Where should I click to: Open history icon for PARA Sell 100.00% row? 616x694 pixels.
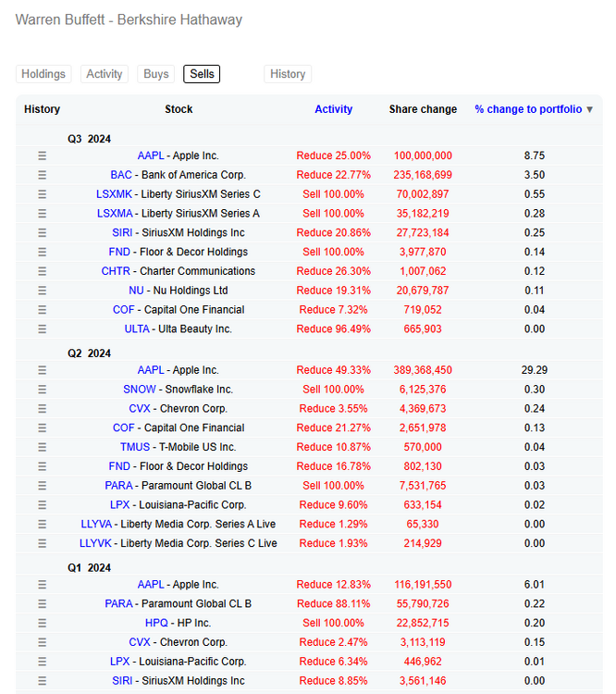pyautogui.click(x=42, y=486)
